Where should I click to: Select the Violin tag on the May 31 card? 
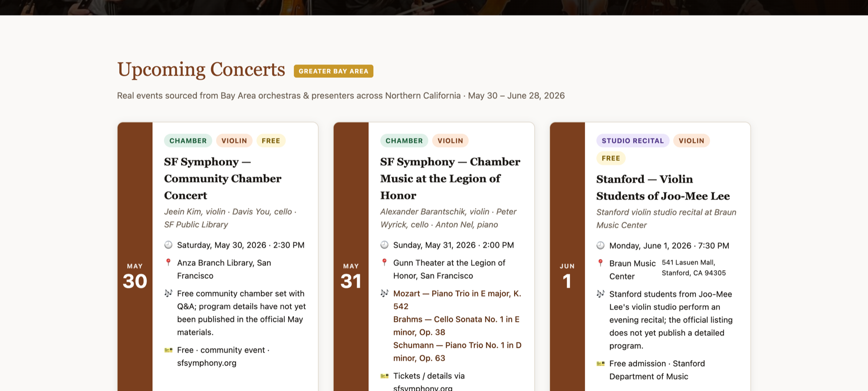[450, 140]
